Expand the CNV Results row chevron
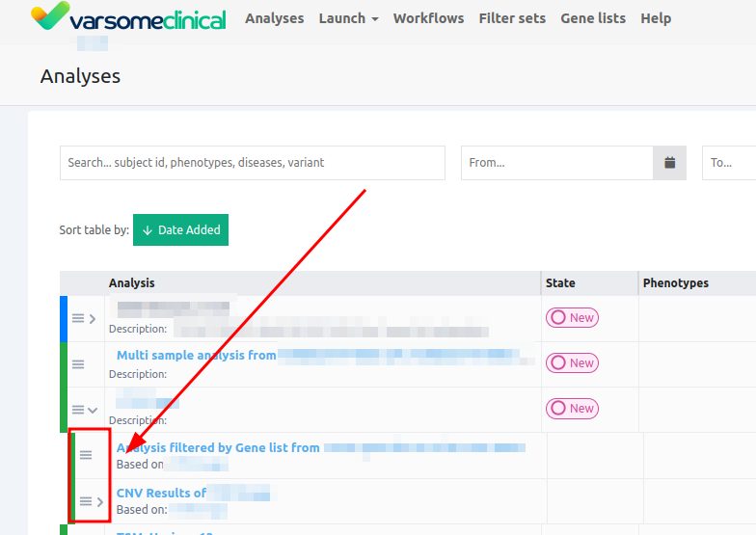756x535 pixels. pos(100,501)
